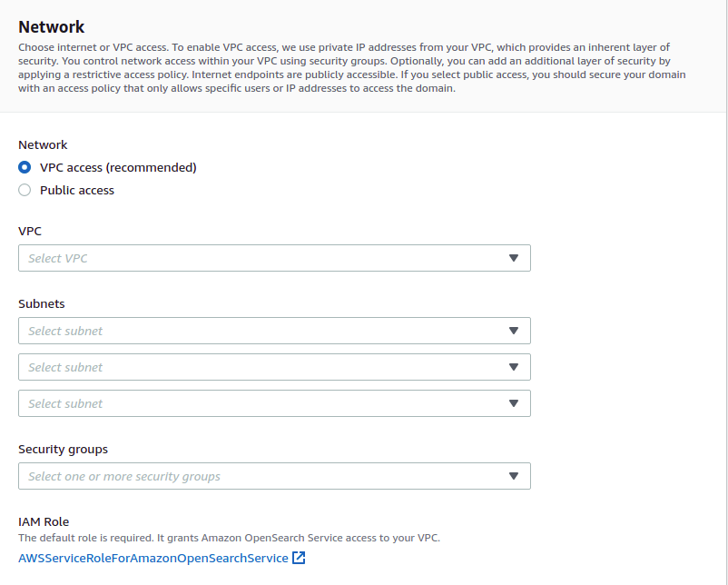728x585 pixels.
Task: Click the security groups dropdown arrow
Action: click(x=513, y=476)
